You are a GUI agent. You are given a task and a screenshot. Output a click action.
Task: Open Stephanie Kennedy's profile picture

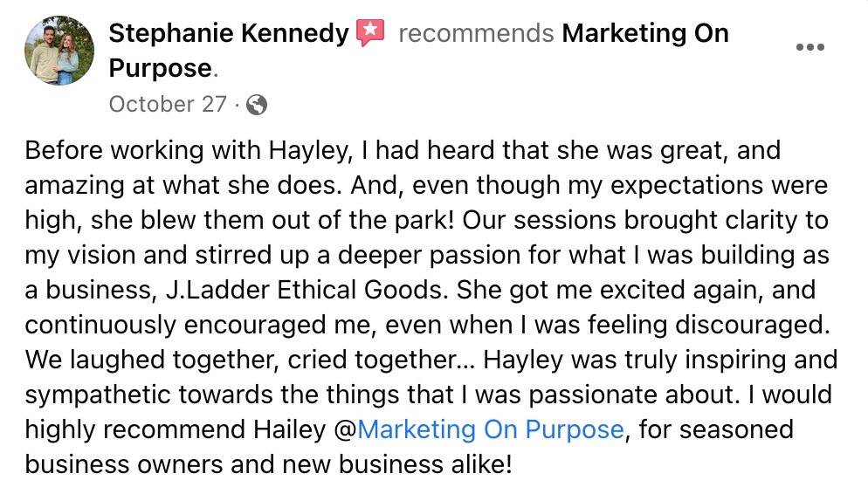click(x=59, y=51)
